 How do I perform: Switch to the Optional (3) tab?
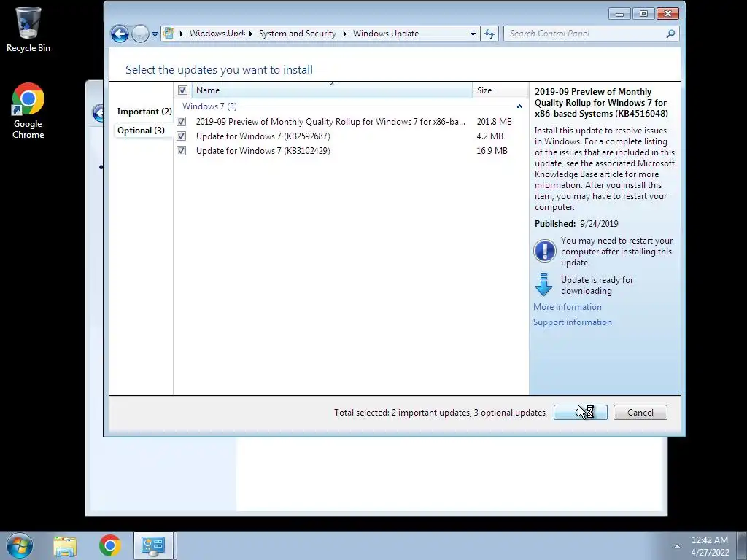(x=141, y=131)
